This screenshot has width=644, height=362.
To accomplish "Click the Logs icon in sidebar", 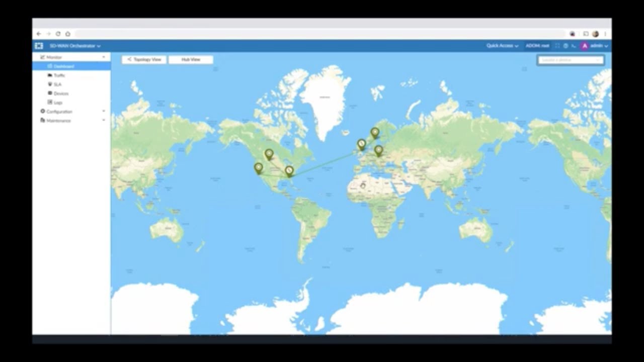I will point(50,103).
